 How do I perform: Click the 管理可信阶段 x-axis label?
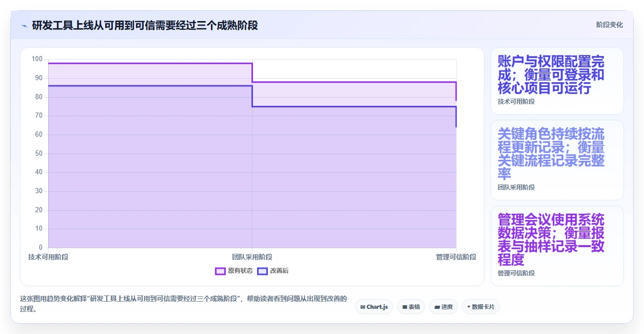click(x=456, y=257)
